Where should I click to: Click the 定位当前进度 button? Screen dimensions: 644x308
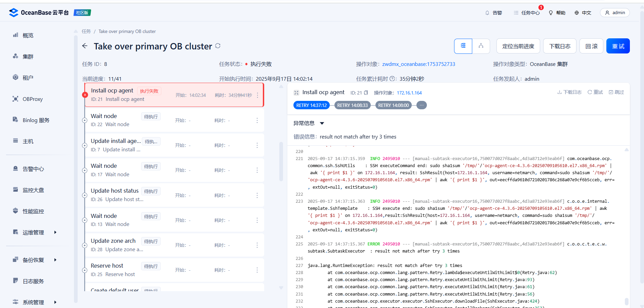pos(518,46)
